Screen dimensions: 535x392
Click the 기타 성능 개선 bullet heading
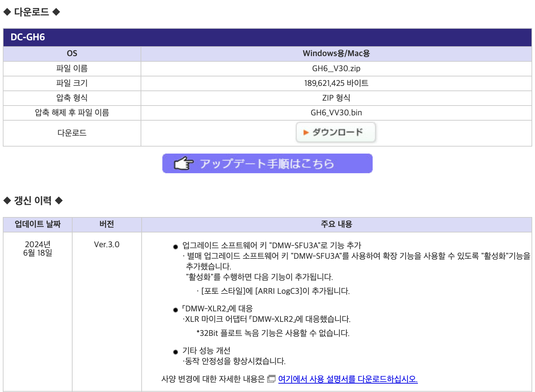point(206,351)
